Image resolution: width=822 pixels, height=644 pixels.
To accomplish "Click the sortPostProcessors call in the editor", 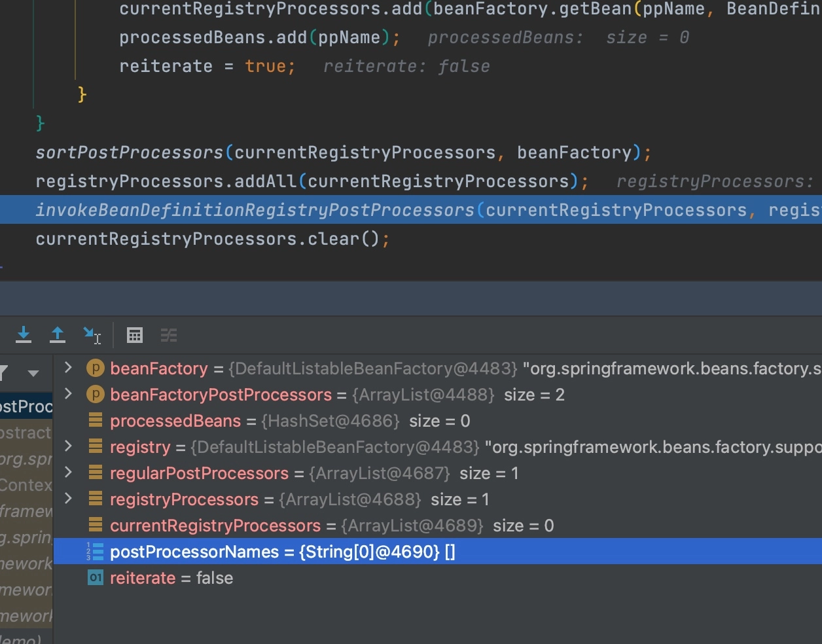I will click(343, 152).
